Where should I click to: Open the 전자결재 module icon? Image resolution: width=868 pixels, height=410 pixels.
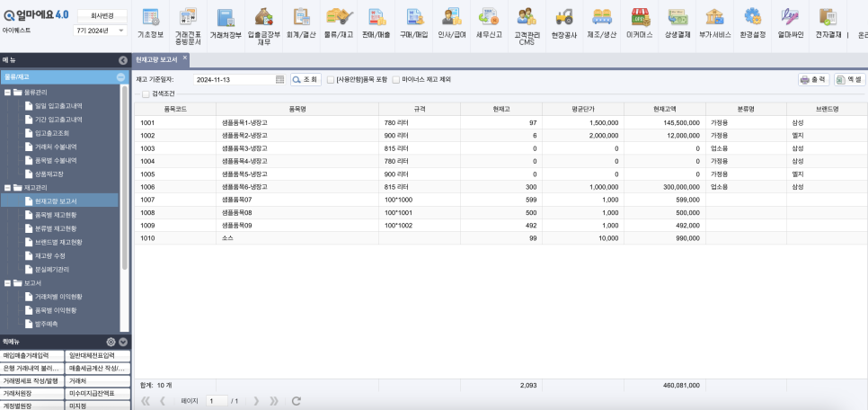pos(828,22)
